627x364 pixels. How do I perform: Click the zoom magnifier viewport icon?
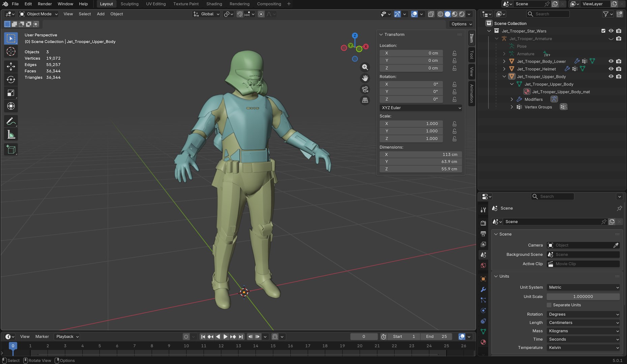coord(365,67)
